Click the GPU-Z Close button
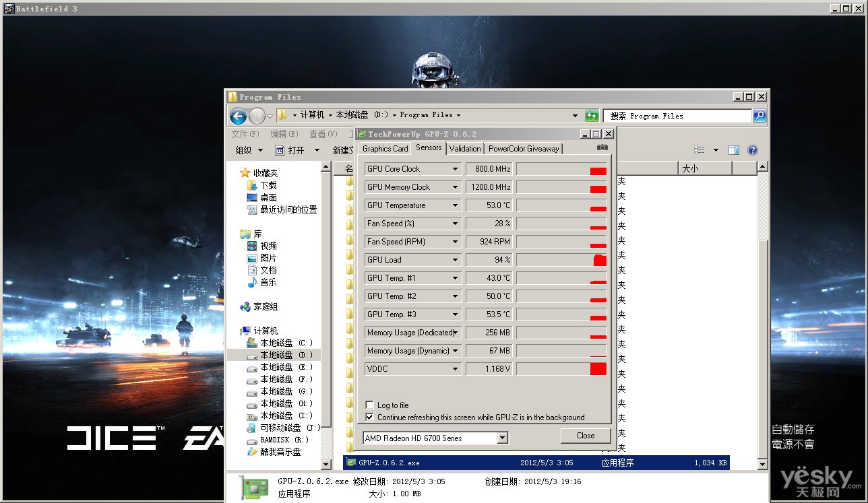This screenshot has height=503, width=868. tap(586, 436)
